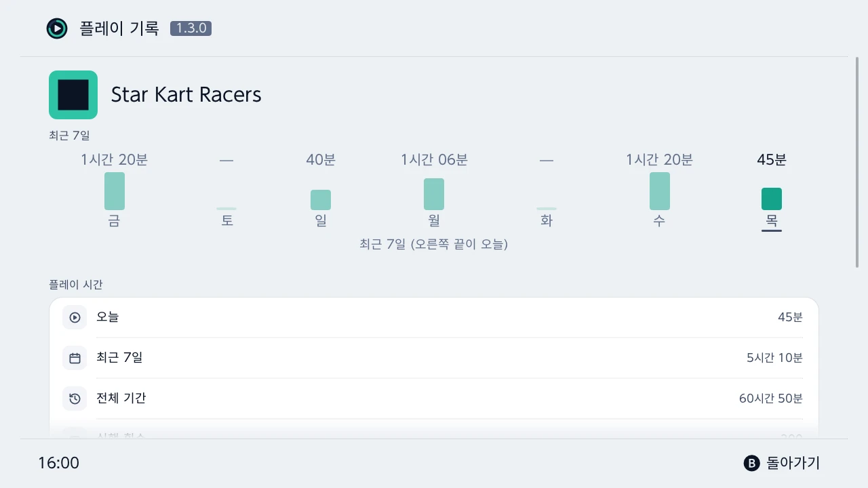Open the 오늘 play time row
Screen dimensions: 868x488
[434, 317]
